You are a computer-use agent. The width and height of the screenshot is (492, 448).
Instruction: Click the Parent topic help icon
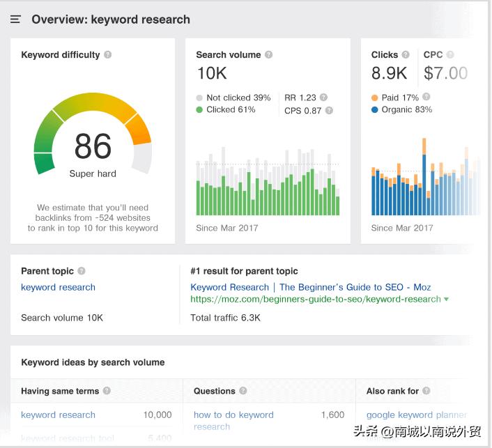point(82,271)
